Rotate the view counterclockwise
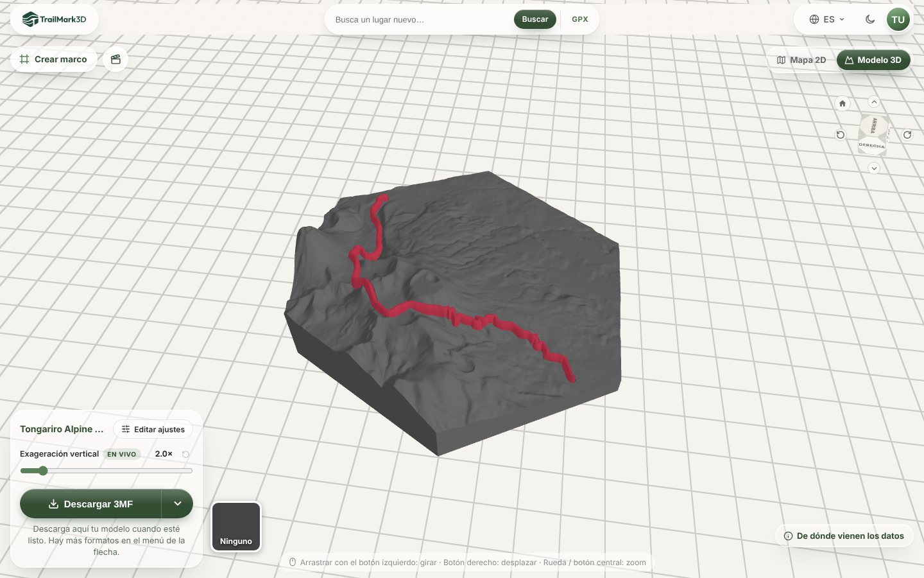Viewport: 924px width, 578px height. pos(841,135)
